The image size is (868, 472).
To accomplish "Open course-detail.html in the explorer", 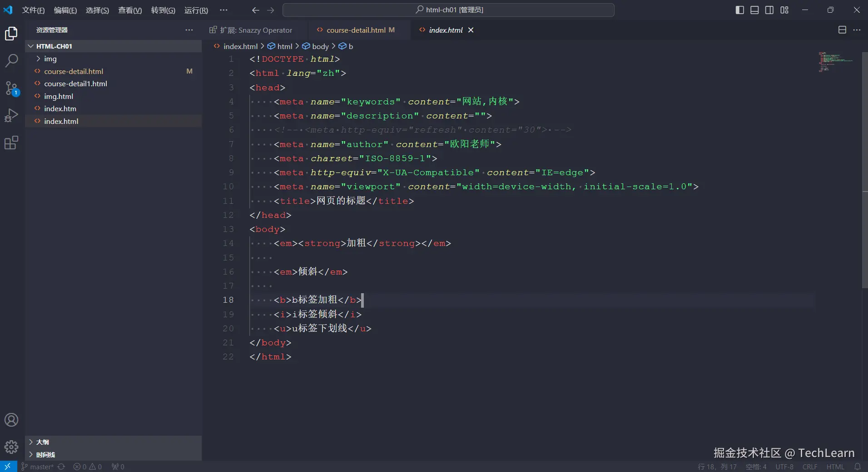I will pyautogui.click(x=114, y=71).
